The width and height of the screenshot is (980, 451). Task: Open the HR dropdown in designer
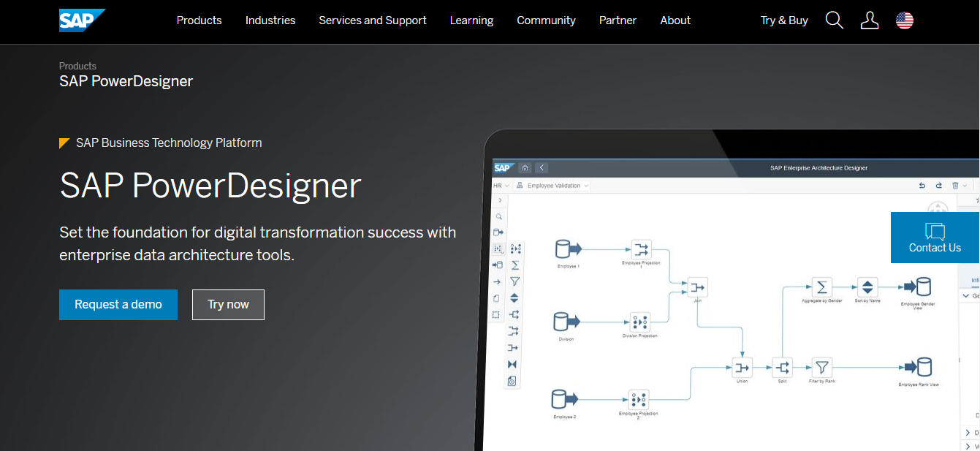(501, 186)
